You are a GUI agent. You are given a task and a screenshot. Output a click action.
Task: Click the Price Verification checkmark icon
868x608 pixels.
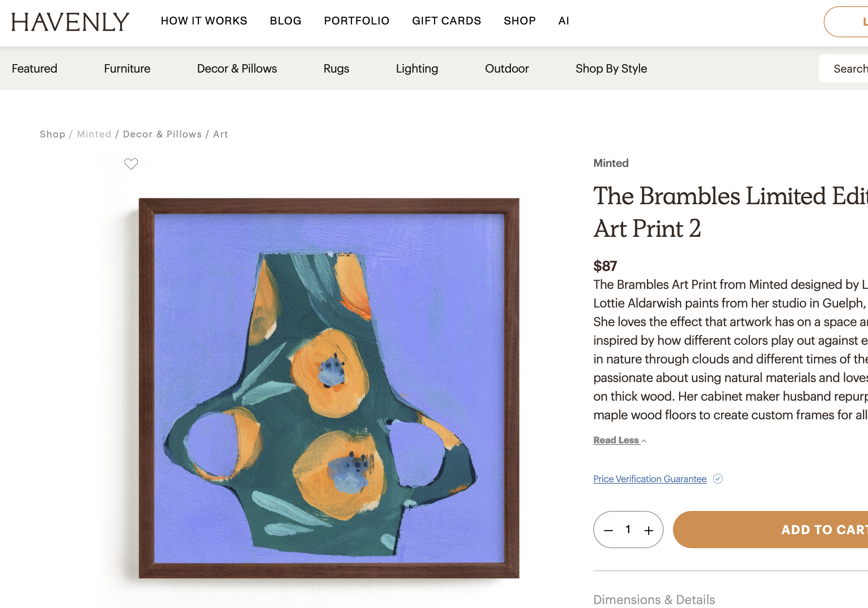click(x=718, y=479)
